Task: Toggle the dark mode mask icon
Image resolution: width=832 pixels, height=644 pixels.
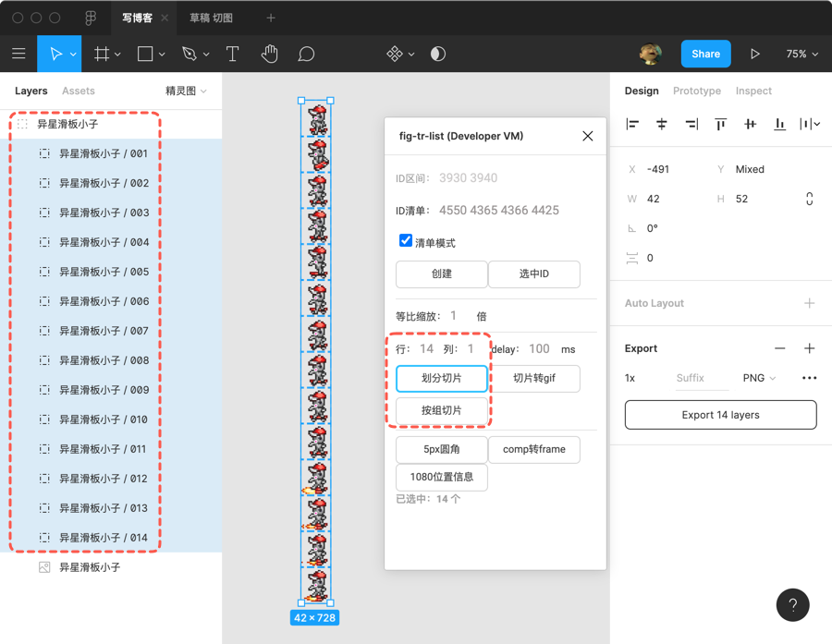Action: (438, 54)
